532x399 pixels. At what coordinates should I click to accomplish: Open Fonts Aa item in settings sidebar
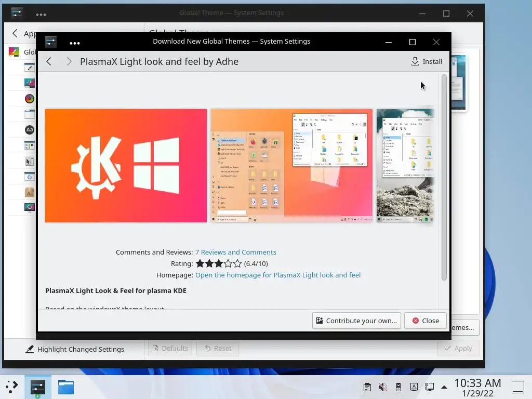pos(30,129)
